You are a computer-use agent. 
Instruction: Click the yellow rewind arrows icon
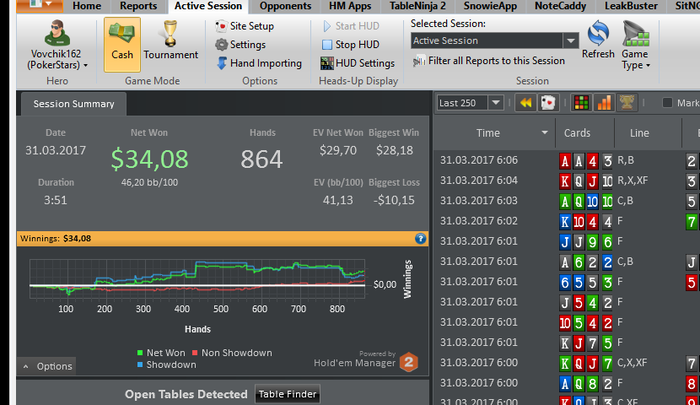click(x=525, y=103)
